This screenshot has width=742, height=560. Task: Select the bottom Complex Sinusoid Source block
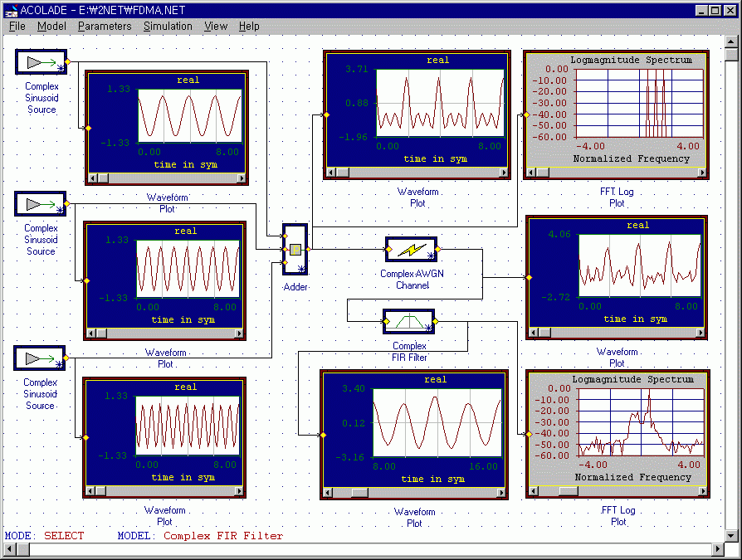[40, 358]
